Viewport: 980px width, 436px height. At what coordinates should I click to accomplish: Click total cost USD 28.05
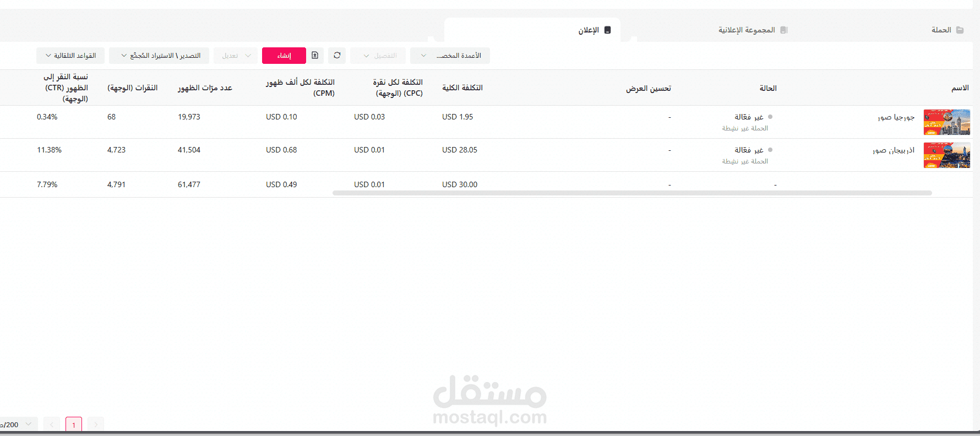pyautogui.click(x=460, y=150)
